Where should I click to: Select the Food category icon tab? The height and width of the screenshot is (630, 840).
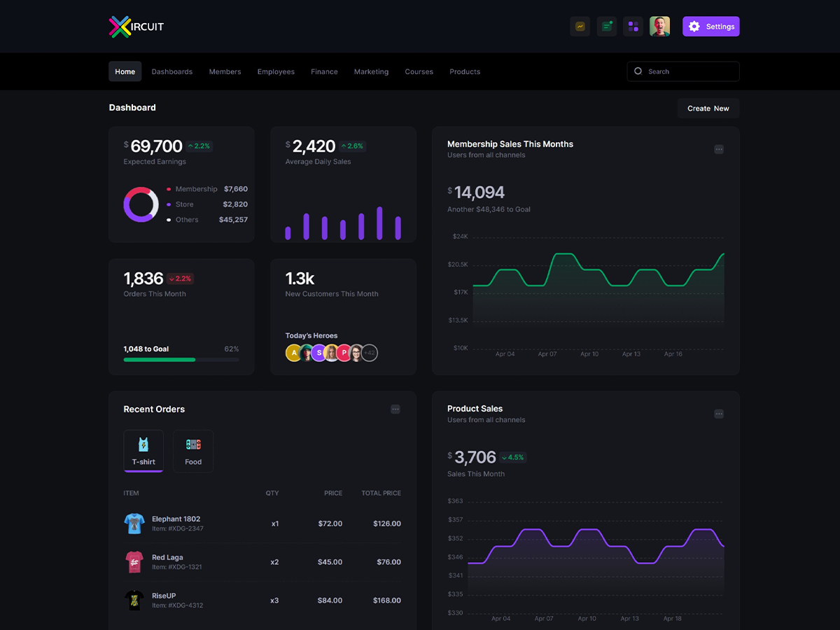point(193,451)
